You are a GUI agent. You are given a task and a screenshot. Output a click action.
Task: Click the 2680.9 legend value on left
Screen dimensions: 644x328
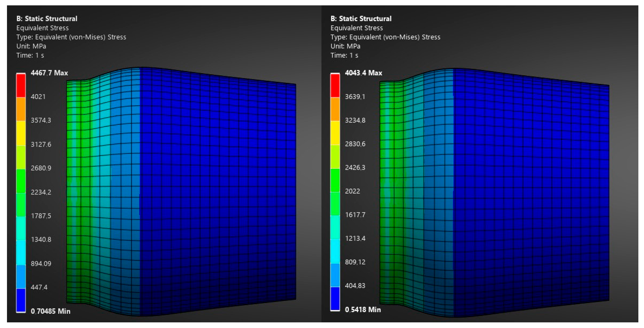pyautogui.click(x=41, y=168)
